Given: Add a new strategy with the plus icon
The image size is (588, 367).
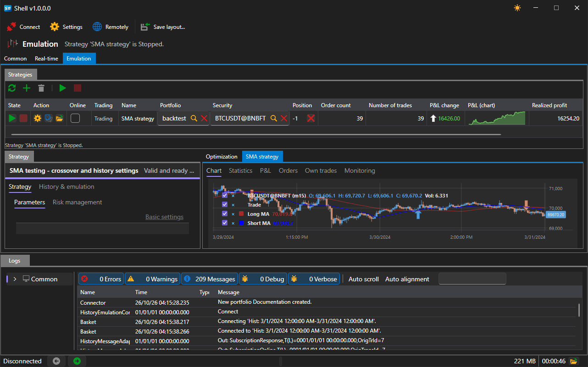Looking at the screenshot, I should (x=27, y=88).
